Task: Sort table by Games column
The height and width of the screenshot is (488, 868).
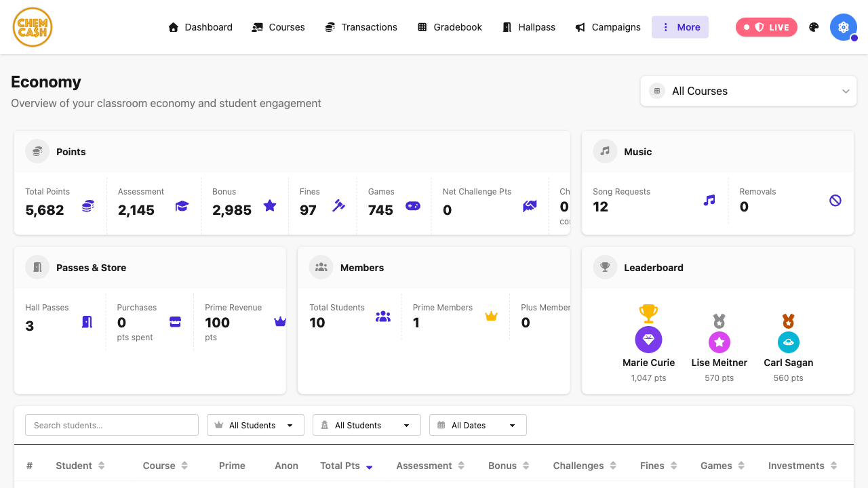Action: pos(723,466)
